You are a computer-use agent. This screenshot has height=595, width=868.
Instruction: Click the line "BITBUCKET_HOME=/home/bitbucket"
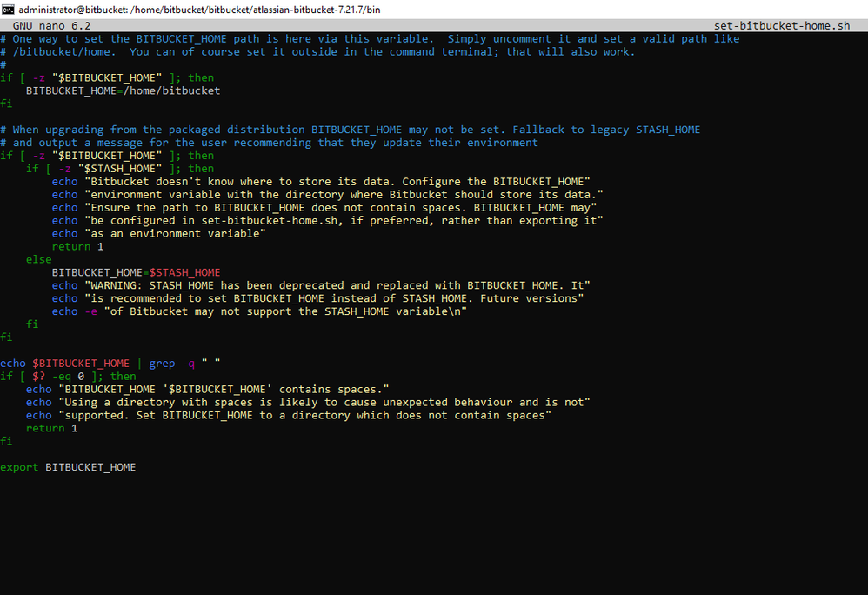click(123, 90)
